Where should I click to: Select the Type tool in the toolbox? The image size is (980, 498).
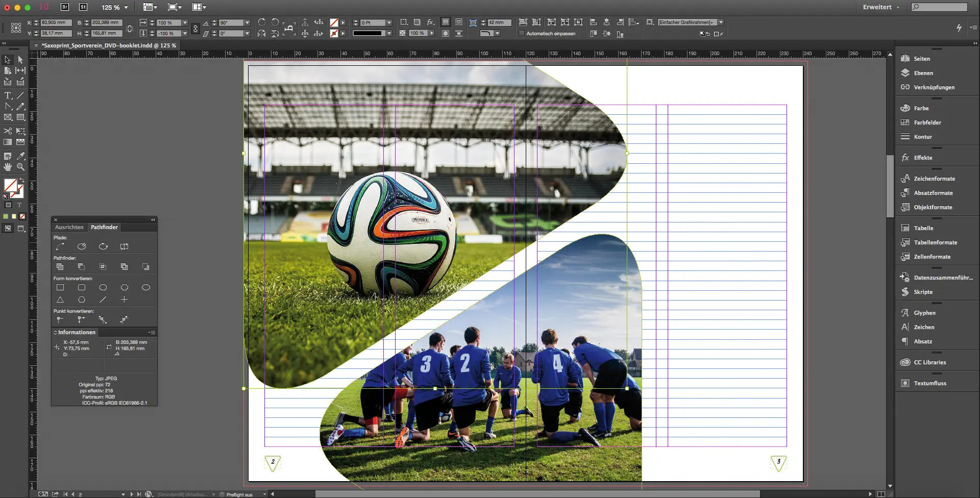pyautogui.click(x=8, y=95)
